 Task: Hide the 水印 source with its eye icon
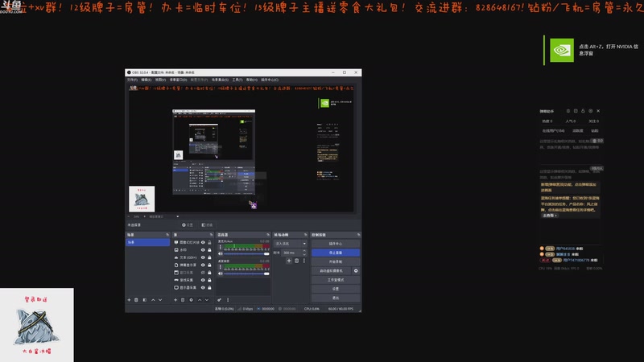[203, 249]
